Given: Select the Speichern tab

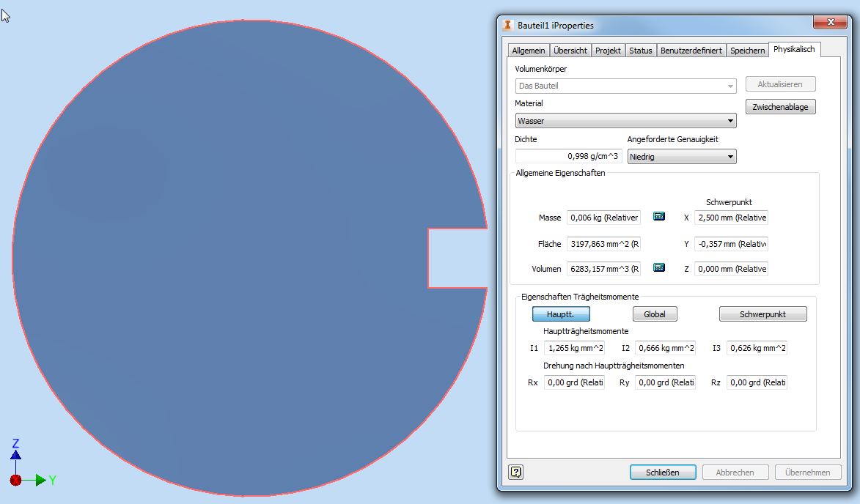Looking at the screenshot, I should [747, 51].
